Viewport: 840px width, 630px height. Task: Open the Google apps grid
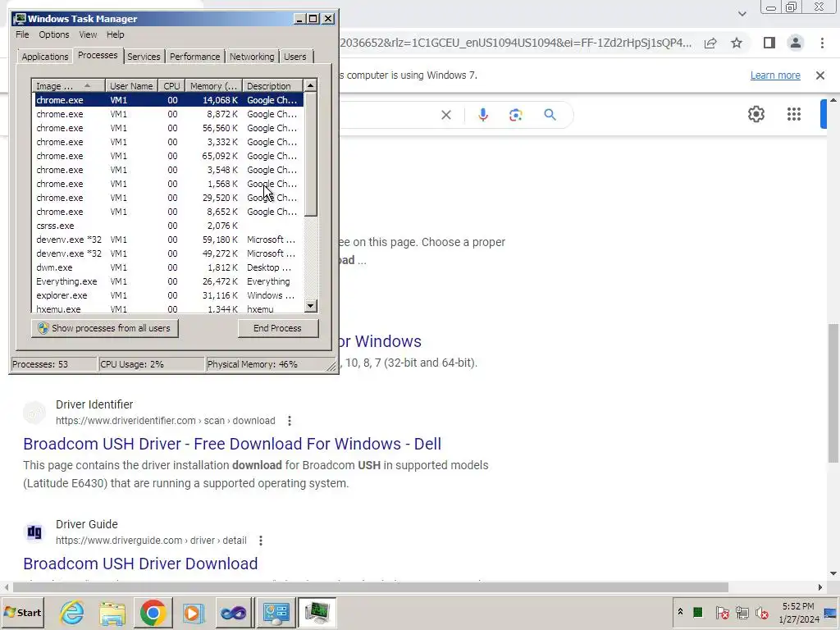click(x=794, y=114)
